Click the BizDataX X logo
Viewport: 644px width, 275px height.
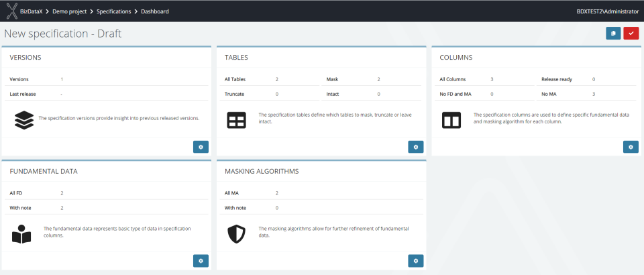click(x=11, y=11)
